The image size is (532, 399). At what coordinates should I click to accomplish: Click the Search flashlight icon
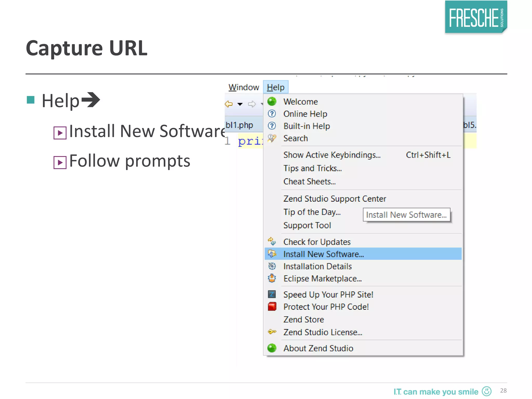(272, 138)
